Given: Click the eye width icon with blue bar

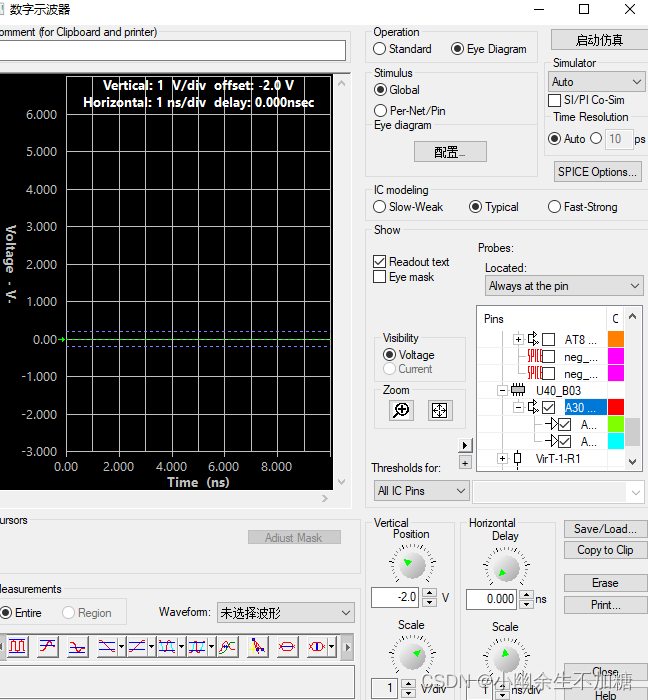Looking at the screenshot, I should click(x=317, y=646).
